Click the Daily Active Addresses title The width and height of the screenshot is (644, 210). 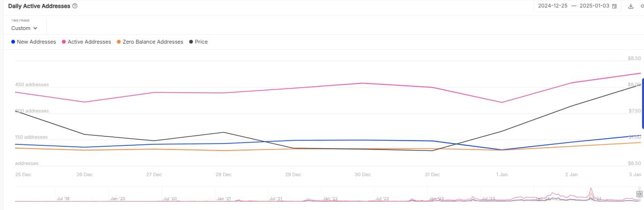click(39, 6)
